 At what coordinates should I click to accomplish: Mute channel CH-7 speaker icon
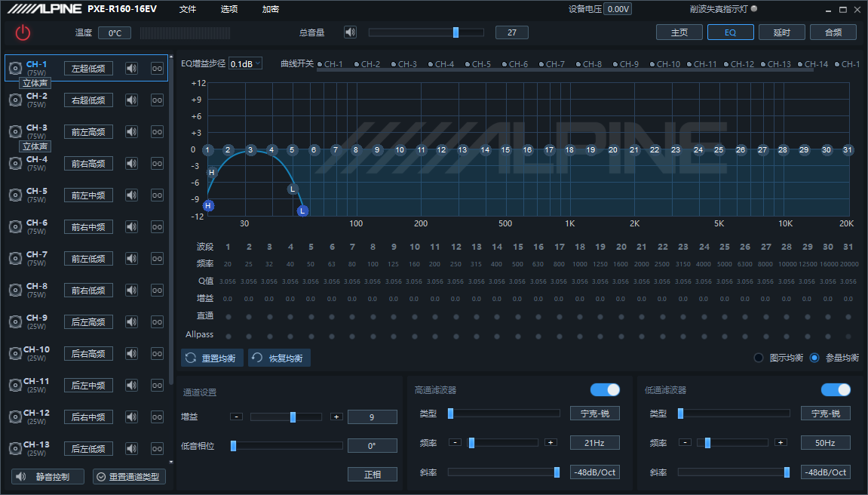[x=132, y=259]
